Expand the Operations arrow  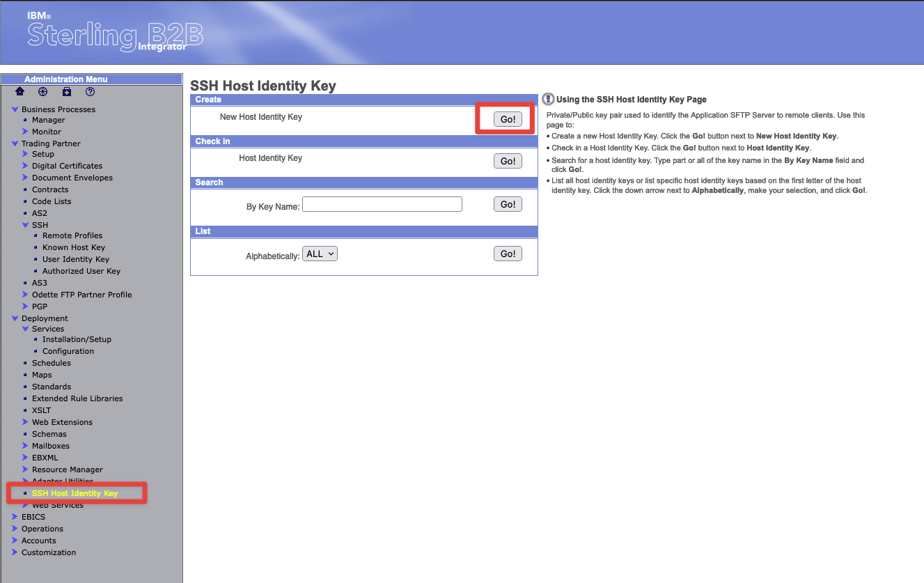(x=15, y=529)
